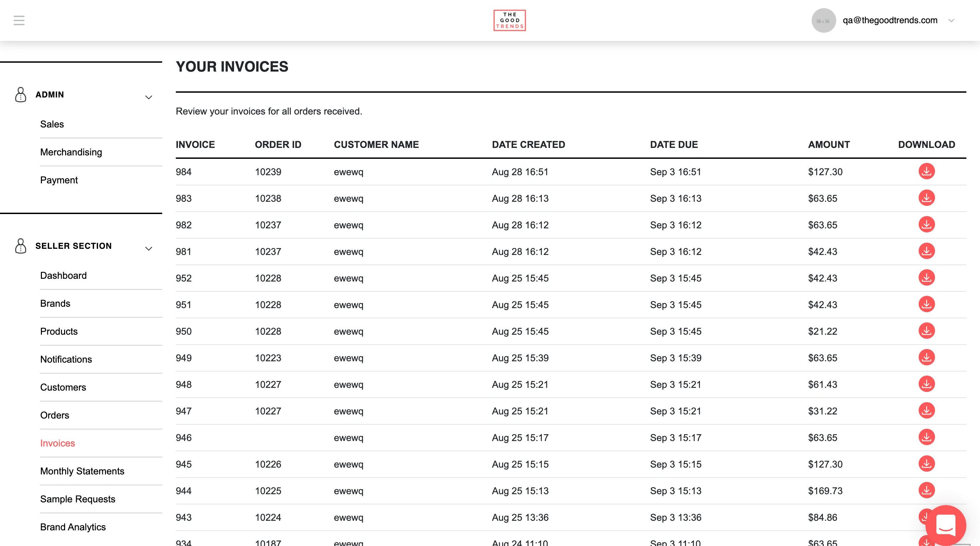Open the account email dropdown arrow
The image size is (980, 546).
pos(951,20)
